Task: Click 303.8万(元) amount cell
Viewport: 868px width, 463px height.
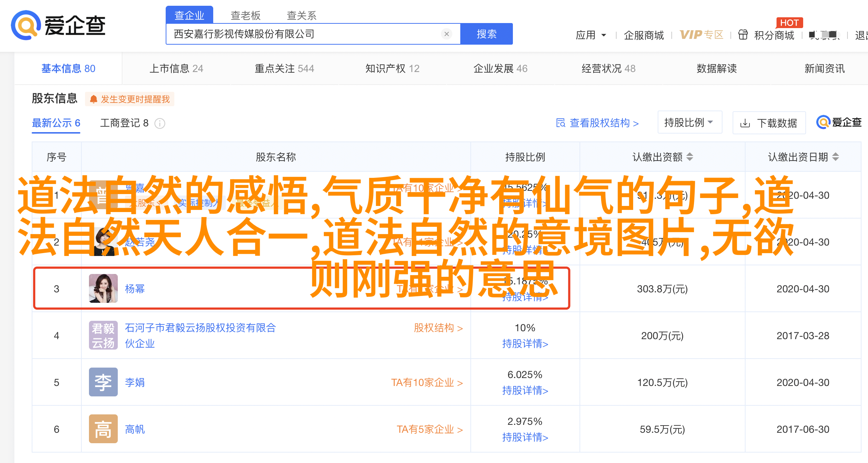Action: [662, 289]
